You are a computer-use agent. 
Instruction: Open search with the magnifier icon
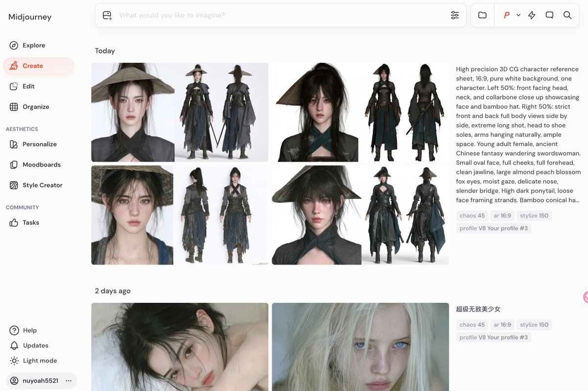pyautogui.click(x=567, y=15)
